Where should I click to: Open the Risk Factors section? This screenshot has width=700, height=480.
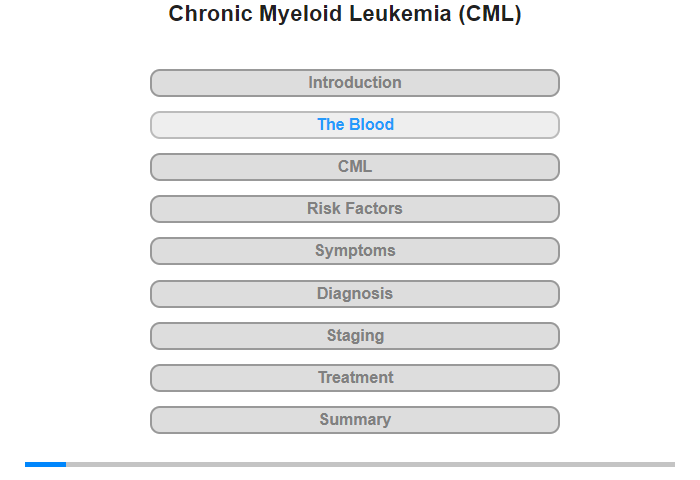(355, 209)
